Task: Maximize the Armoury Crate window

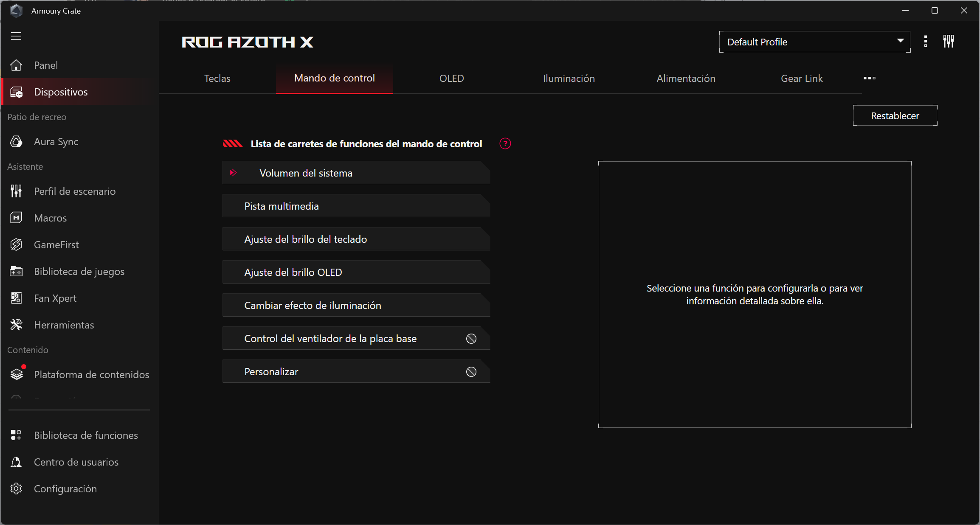Action: pyautogui.click(x=935, y=11)
